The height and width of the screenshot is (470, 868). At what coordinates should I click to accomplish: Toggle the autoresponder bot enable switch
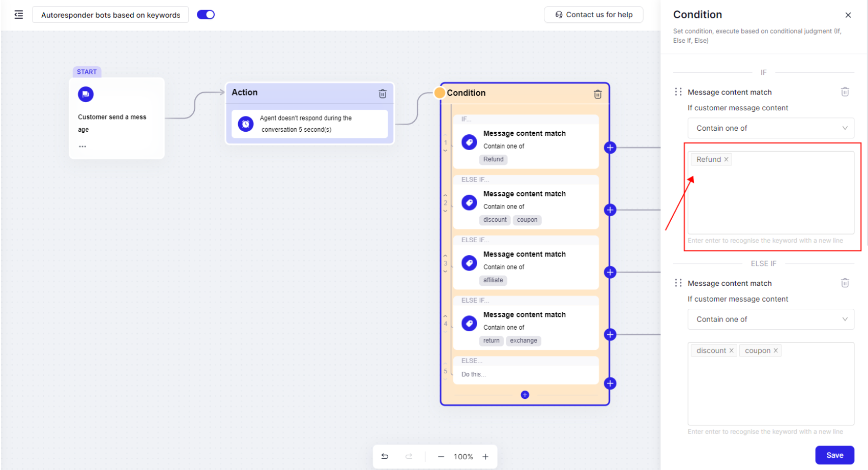point(206,15)
